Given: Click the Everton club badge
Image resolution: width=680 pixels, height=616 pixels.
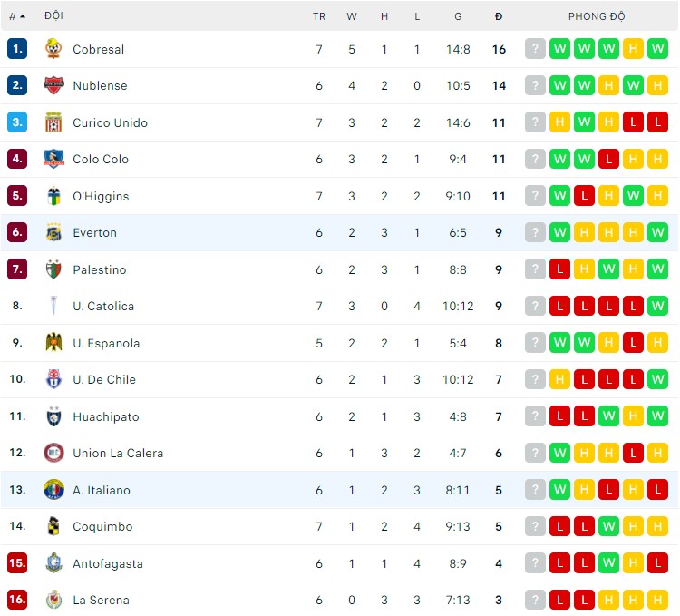Looking at the screenshot, I should tap(53, 232).
